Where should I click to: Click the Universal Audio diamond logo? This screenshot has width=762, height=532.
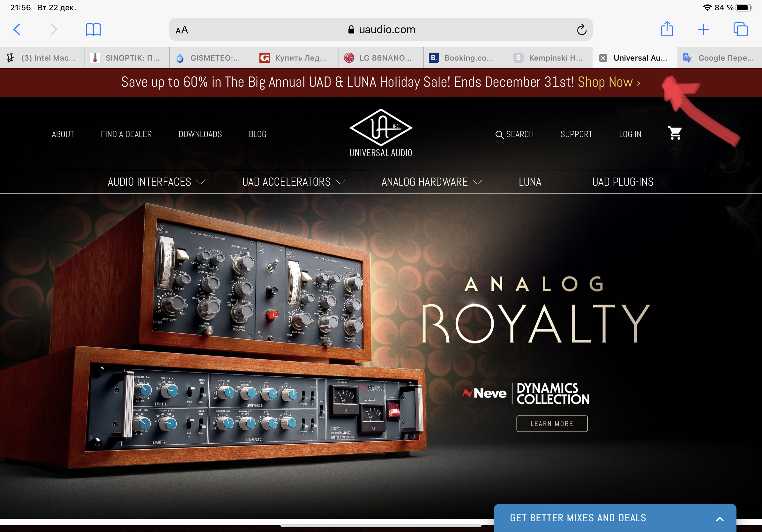[381, 128]
